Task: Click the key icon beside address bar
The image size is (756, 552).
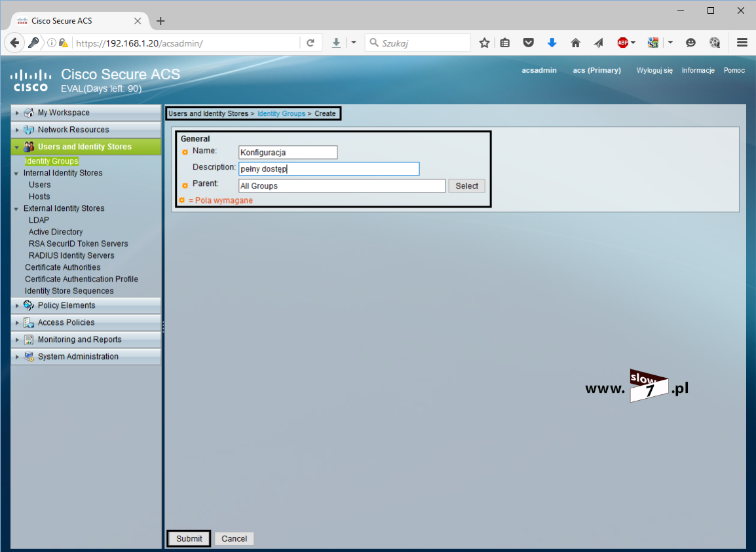Action: (x=33, y=43)
